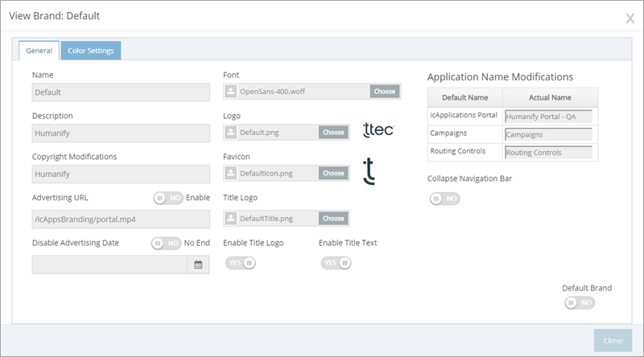
Task: Click the Close button
Action: [x=613, y=340]
